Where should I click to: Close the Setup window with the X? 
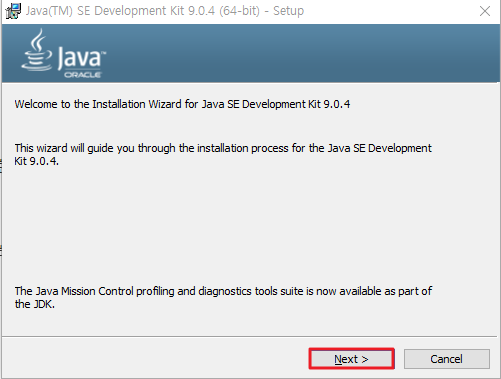pos(485,11)
